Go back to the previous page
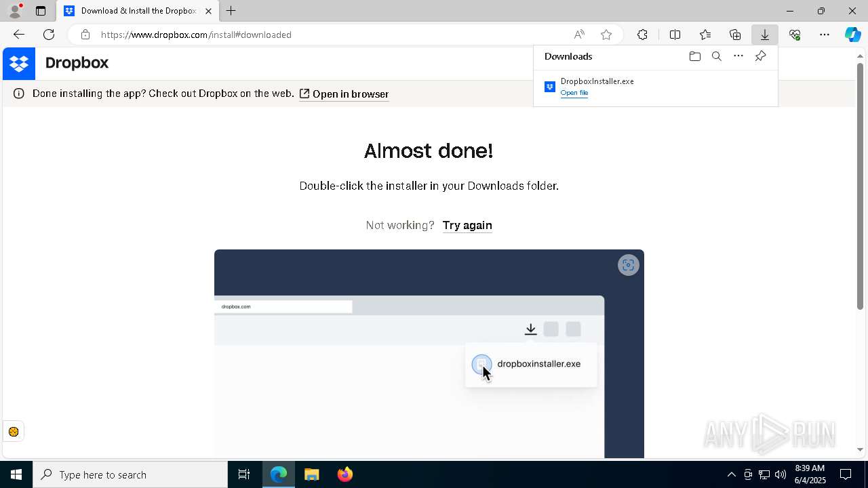Viewport: 868px width, 488px height. point(19,35)
